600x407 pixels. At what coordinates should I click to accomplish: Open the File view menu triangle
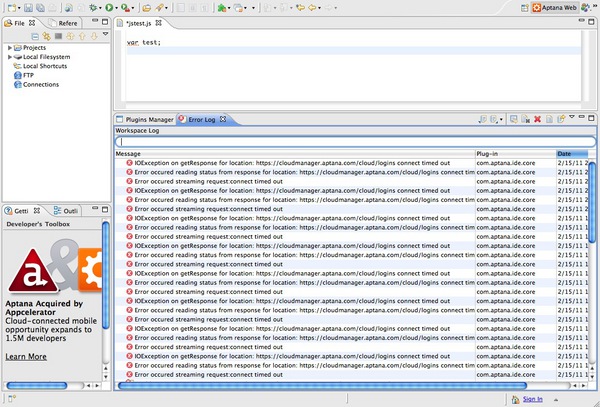pos(105,34)
